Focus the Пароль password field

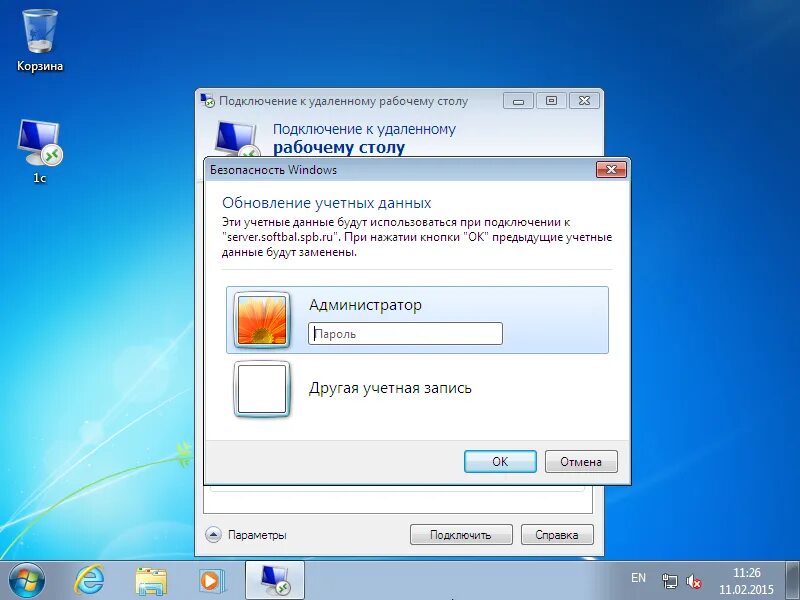[x=405, y=334]
